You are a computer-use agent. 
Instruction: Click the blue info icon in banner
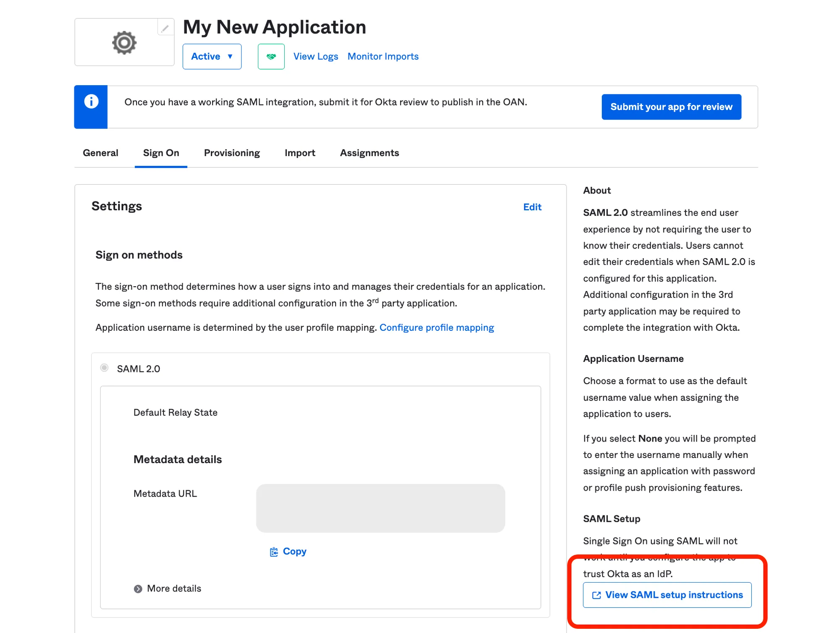coord(91,102)
